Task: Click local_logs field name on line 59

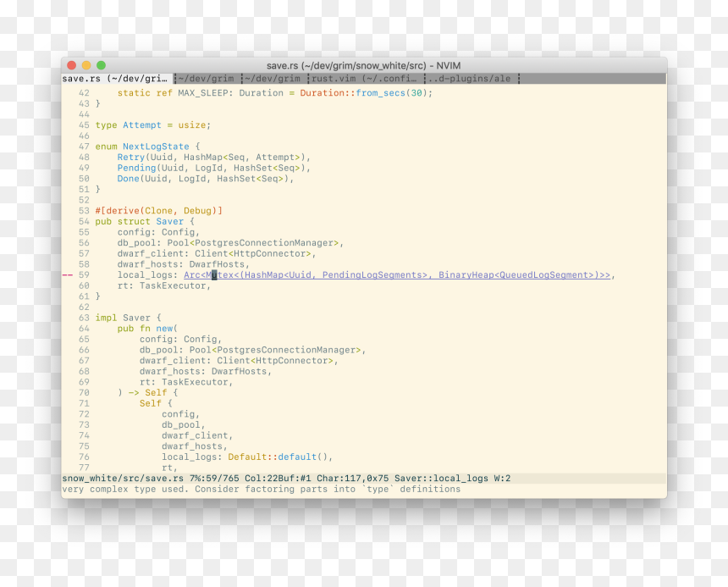Action: [145, 275]
